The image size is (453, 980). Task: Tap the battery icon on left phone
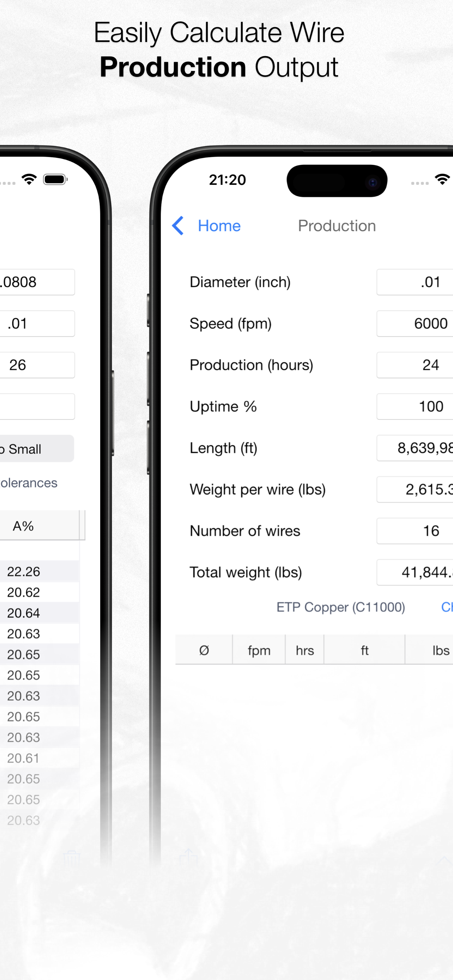pyautogui.click(x=55, y=179)
